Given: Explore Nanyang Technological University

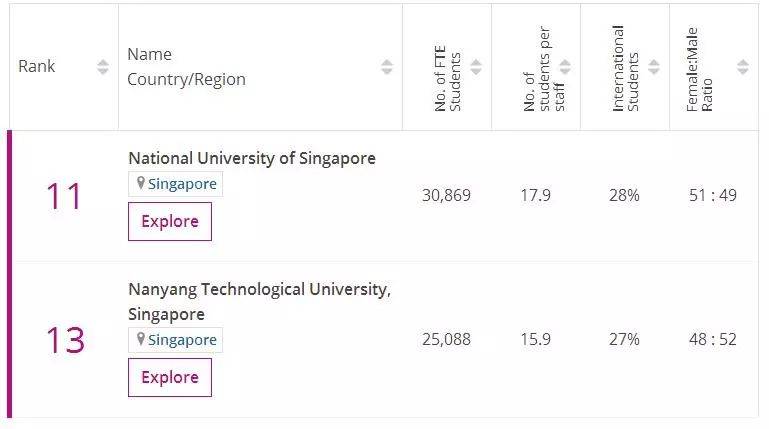Looking at the screenshot, I should [170, 377].
